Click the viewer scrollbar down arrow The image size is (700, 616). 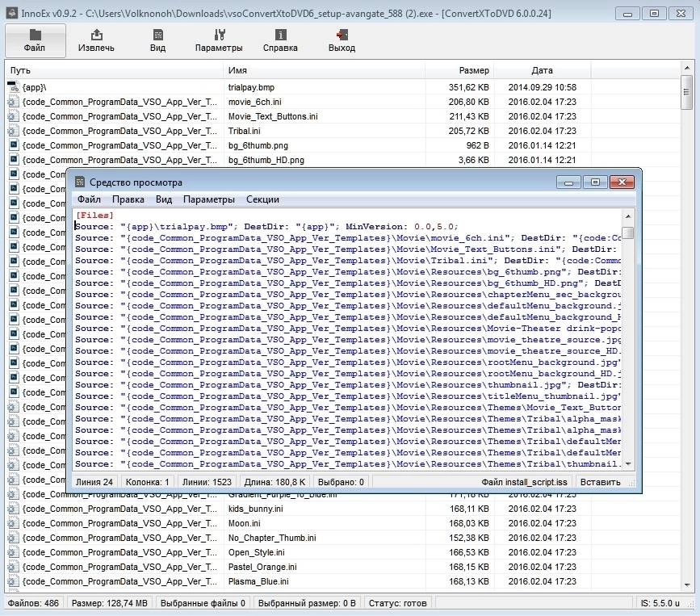point(627,464)
